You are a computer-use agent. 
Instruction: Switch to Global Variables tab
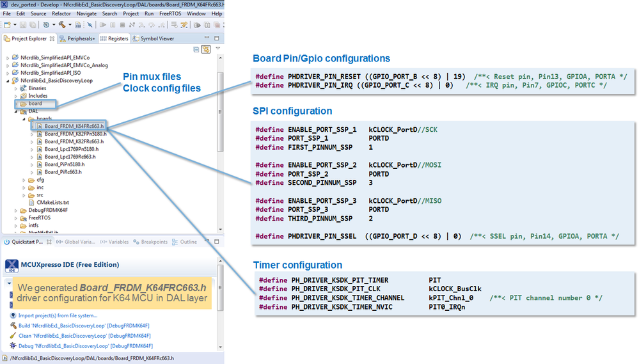(76, 242)
